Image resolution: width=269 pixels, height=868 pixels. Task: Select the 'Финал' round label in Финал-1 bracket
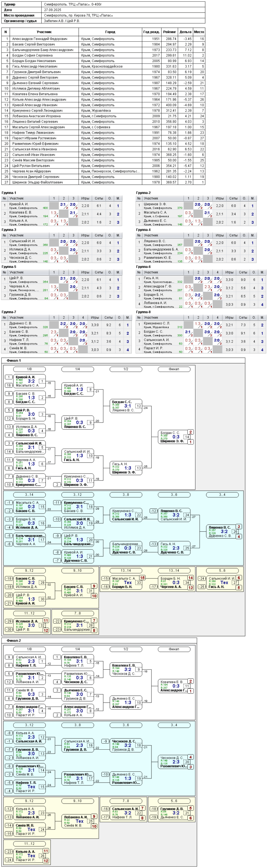[x=174, y=369]
